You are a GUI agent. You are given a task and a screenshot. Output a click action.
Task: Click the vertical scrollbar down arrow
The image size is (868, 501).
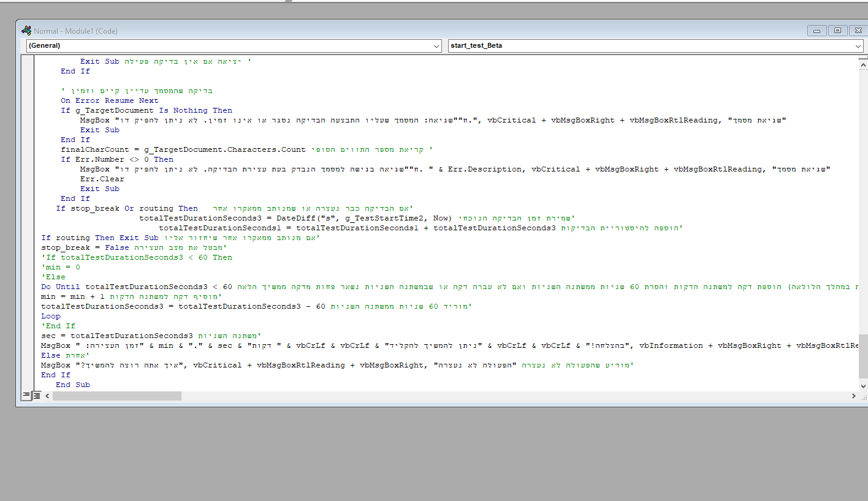[862, 386]
